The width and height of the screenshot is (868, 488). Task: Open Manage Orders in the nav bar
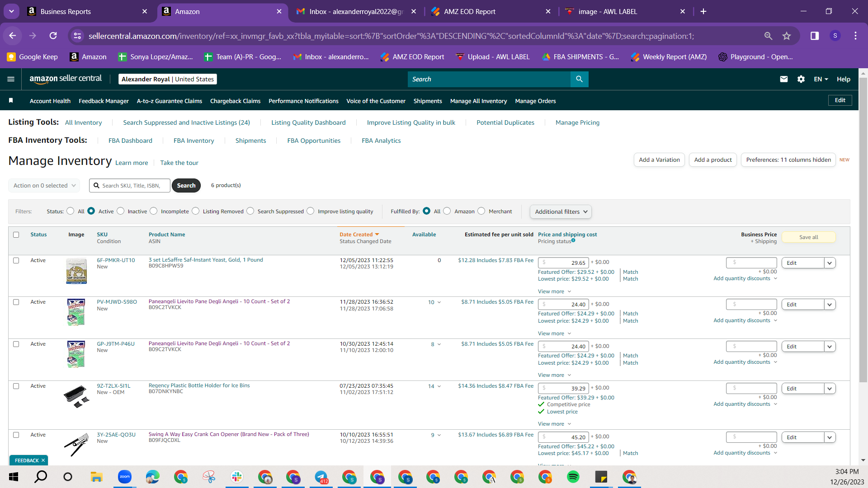[x=535, y=101]
